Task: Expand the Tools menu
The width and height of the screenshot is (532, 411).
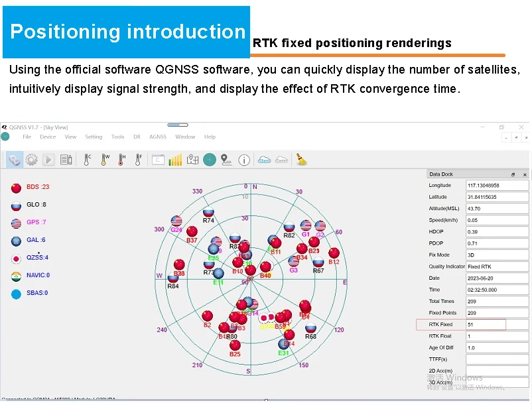Action: pyautogui.click(x=117, y=137)
